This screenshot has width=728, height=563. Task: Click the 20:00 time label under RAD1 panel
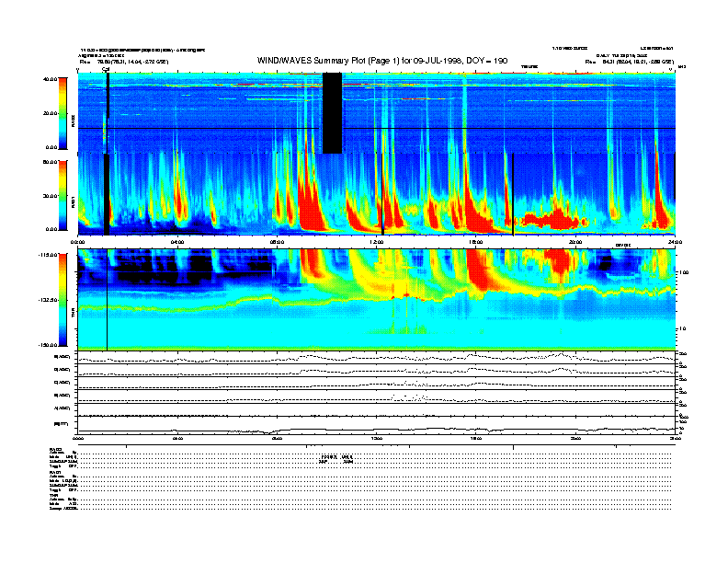tap(575, 242)
